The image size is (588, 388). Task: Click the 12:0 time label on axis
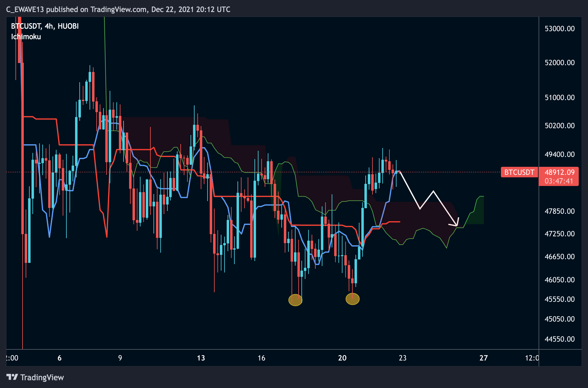532,358
